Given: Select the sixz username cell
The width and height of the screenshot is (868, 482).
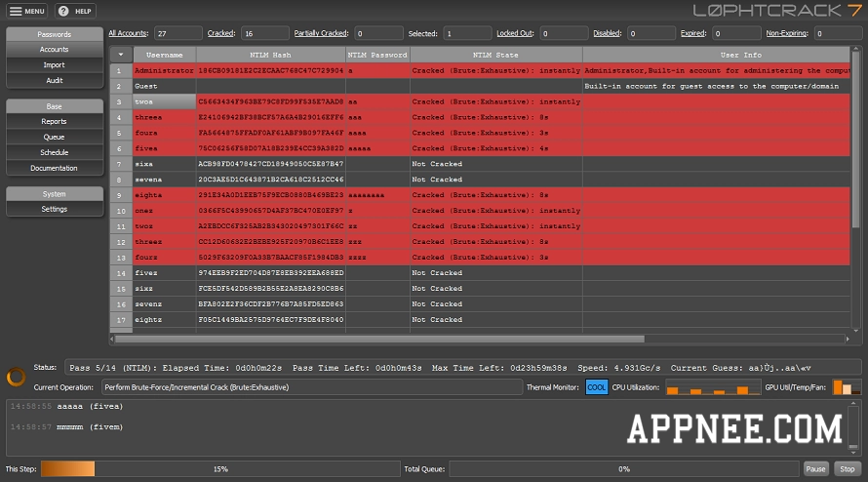Looking at the screenshot, I should pos(165,288).
